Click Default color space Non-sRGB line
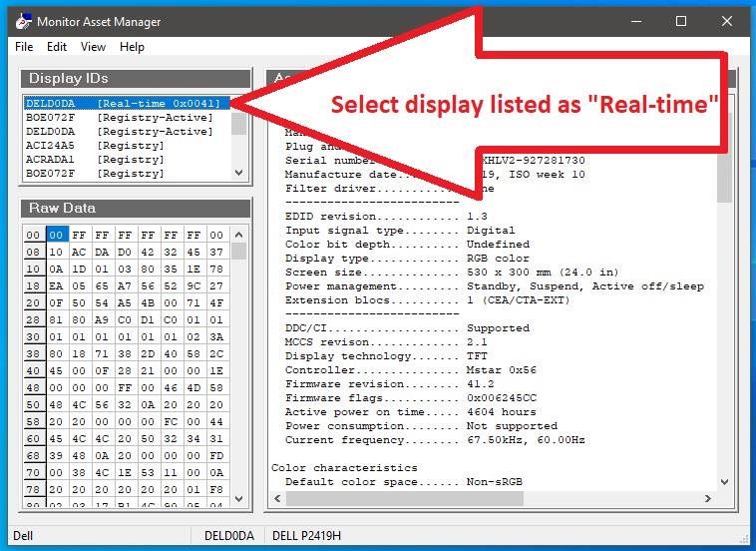The width and height of the screenshot is (756, 551). [x=404, y=482]
